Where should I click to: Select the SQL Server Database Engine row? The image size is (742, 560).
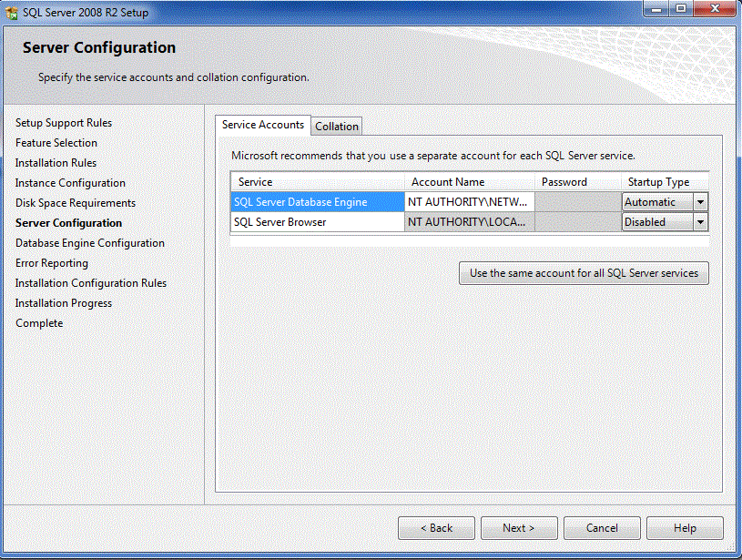click(318, 202)
